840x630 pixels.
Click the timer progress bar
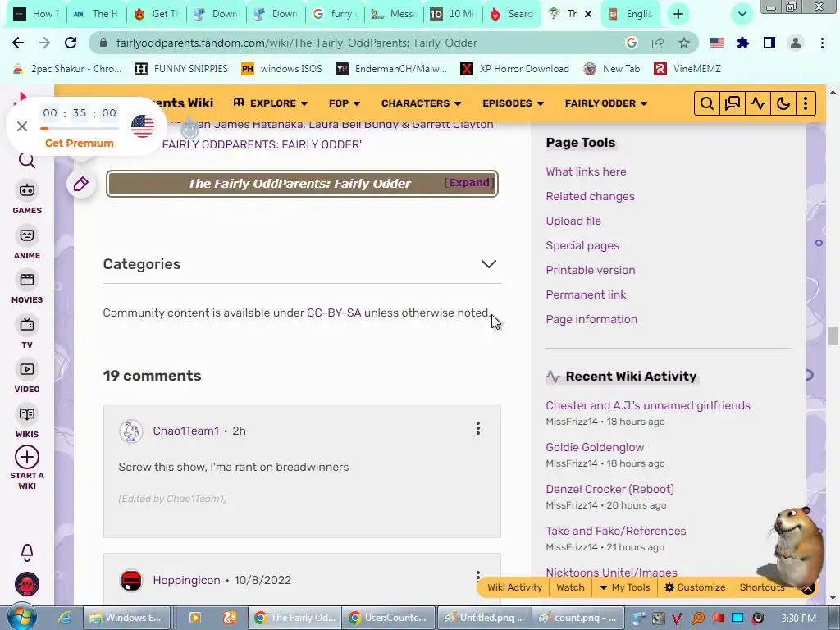tap(80, 129)
